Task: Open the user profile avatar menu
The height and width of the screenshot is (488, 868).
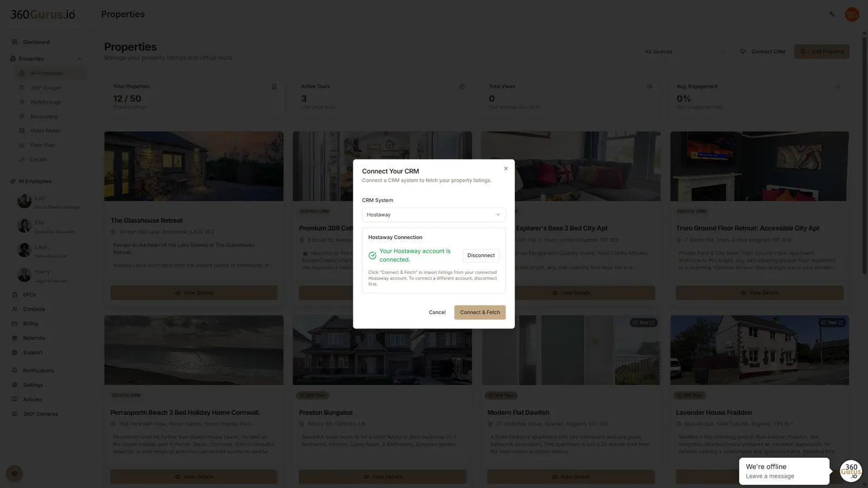Action: click(x=852, y=14)
